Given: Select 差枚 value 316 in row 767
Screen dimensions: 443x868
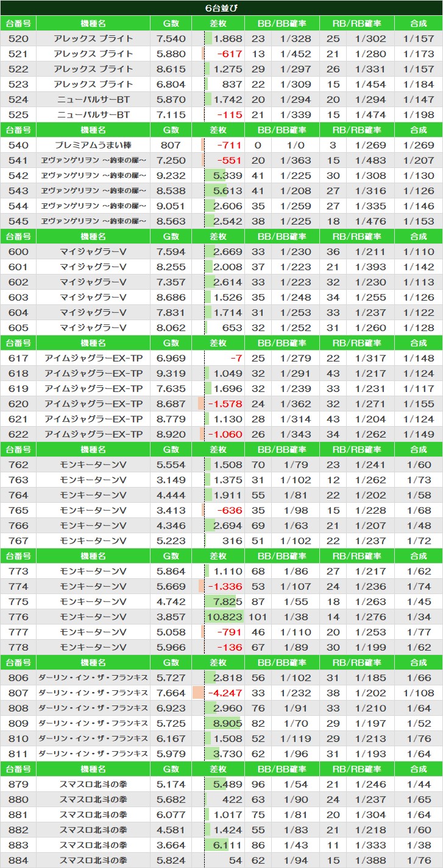Looking at the screenshot, I should point(232,541).
